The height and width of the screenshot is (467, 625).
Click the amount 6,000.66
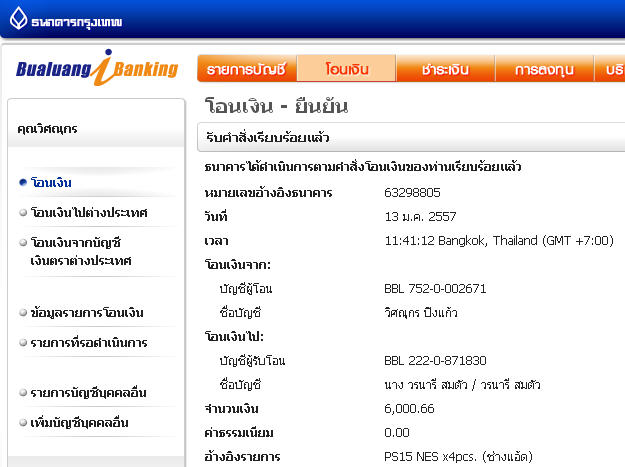pyautogui.click(x=409, y=409)
